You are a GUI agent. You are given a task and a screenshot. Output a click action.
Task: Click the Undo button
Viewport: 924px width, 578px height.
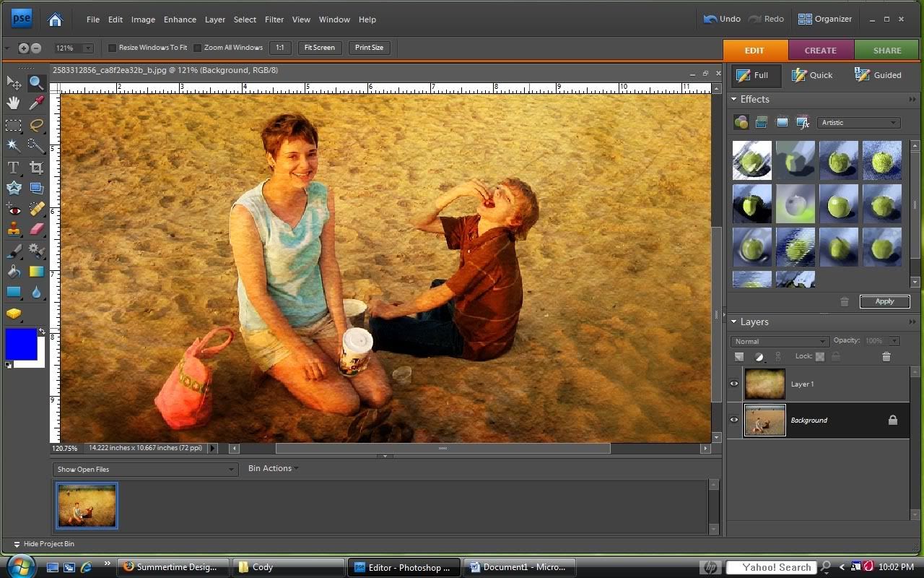point(722,19)
